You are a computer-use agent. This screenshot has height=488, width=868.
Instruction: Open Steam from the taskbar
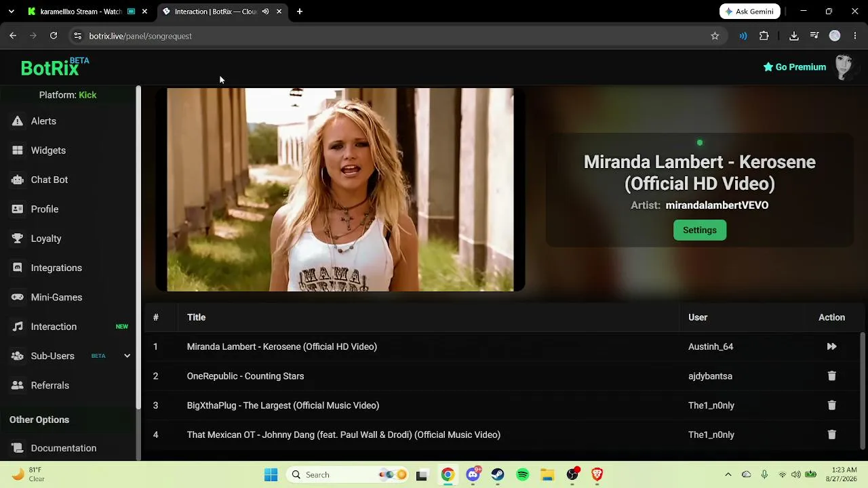(x=498, y=474)
